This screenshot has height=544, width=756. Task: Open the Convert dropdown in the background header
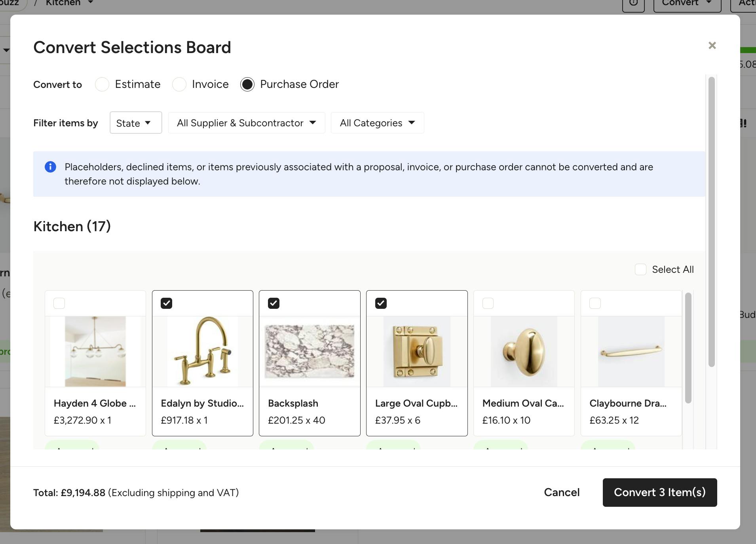coord(687,4)
